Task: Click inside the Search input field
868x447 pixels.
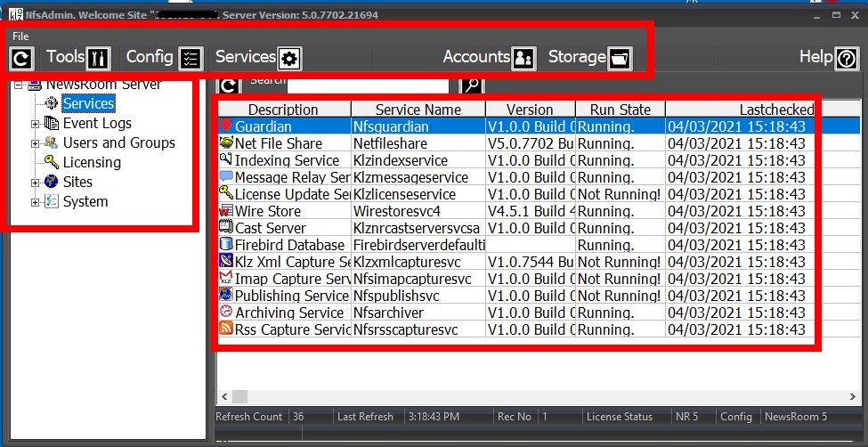Action: click(368, 85)
